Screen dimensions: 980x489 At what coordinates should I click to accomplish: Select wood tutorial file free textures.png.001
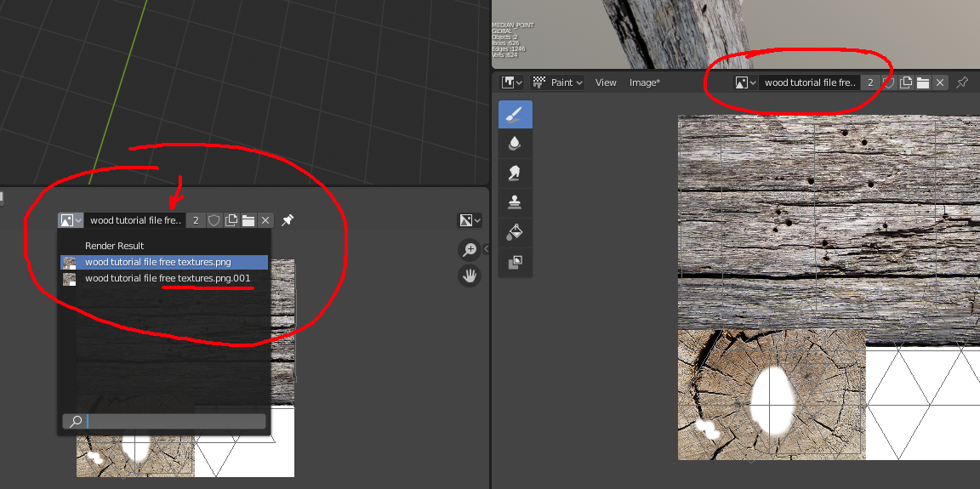164,279
